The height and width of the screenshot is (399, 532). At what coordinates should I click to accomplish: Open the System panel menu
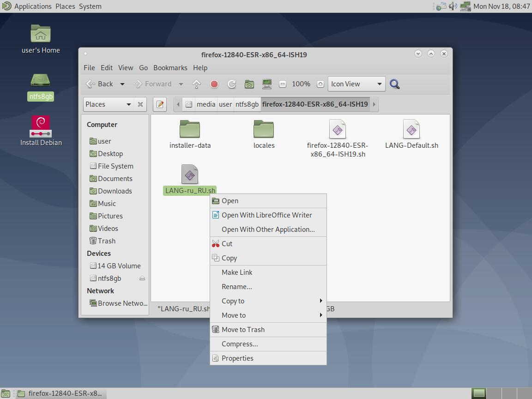tap(90, 6)
